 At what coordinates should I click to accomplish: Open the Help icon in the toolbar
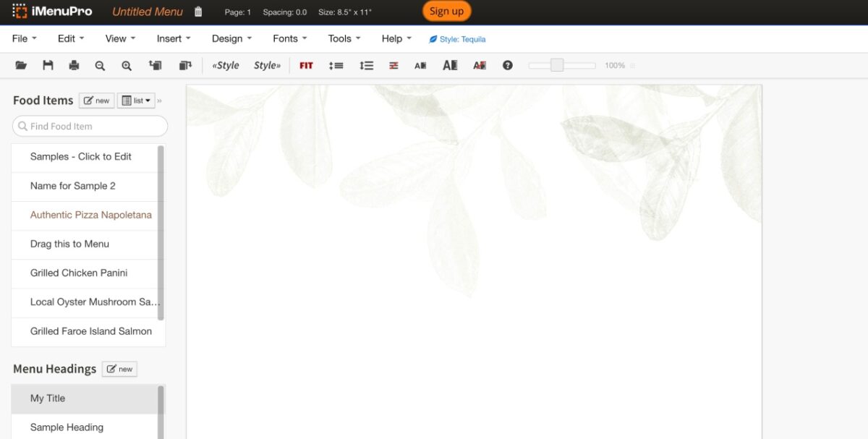(x=508, y=65)
